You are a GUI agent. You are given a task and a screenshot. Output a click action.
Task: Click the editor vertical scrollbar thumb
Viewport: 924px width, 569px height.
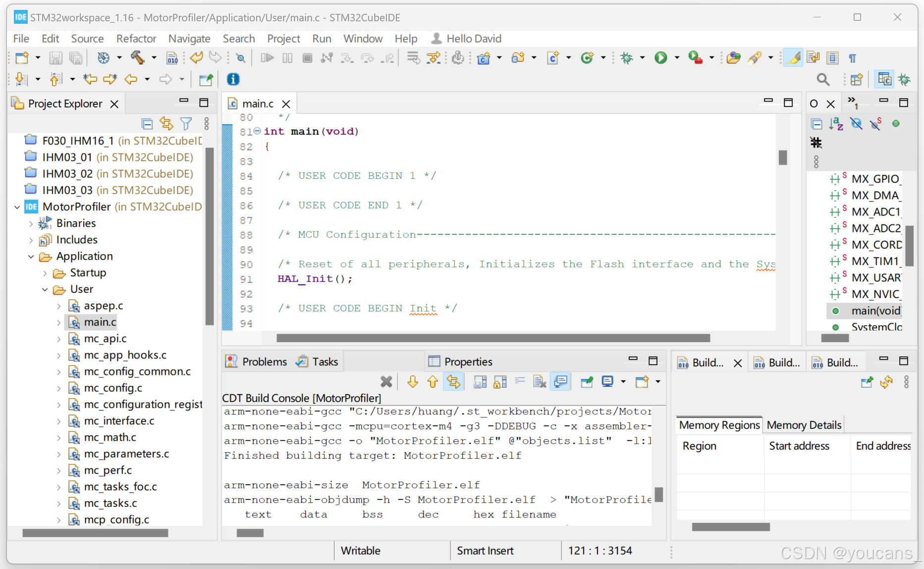click(x=783, y=157)
